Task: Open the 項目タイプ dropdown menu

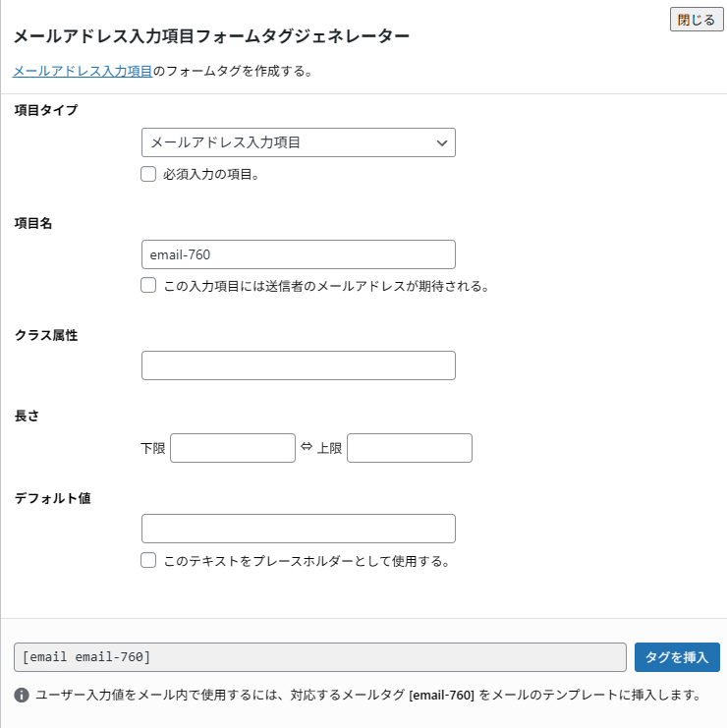Action: pos(298,142)
